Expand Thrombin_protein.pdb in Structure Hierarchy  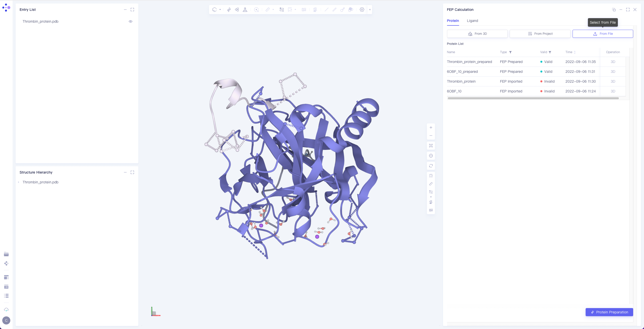pos(19,182)
